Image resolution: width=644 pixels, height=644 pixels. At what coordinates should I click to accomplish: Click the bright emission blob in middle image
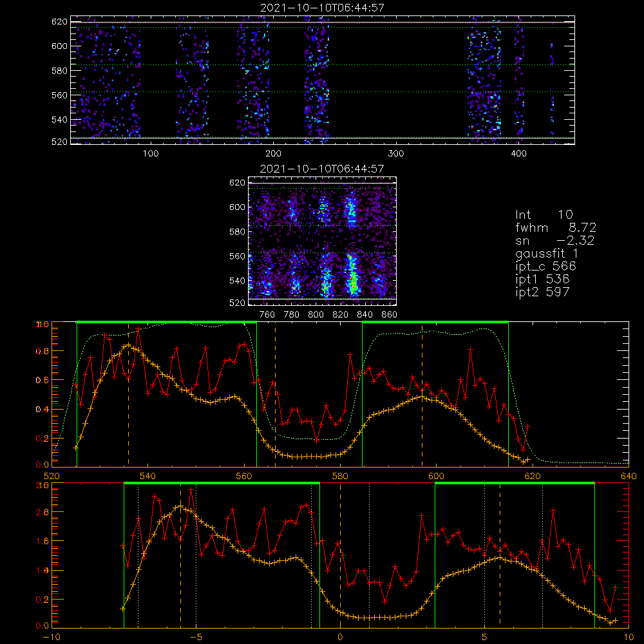coord(352,275)
